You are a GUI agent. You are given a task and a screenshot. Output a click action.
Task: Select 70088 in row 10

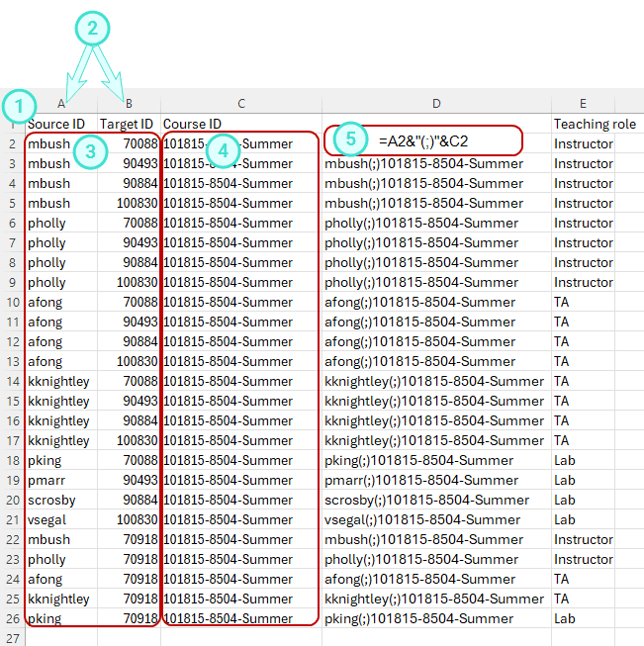[x=129, y=302]
